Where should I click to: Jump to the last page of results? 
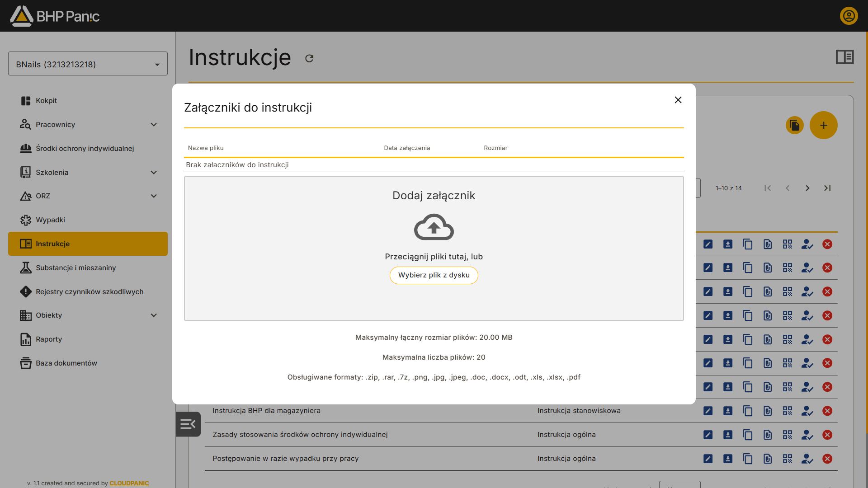tap(827, 188)
